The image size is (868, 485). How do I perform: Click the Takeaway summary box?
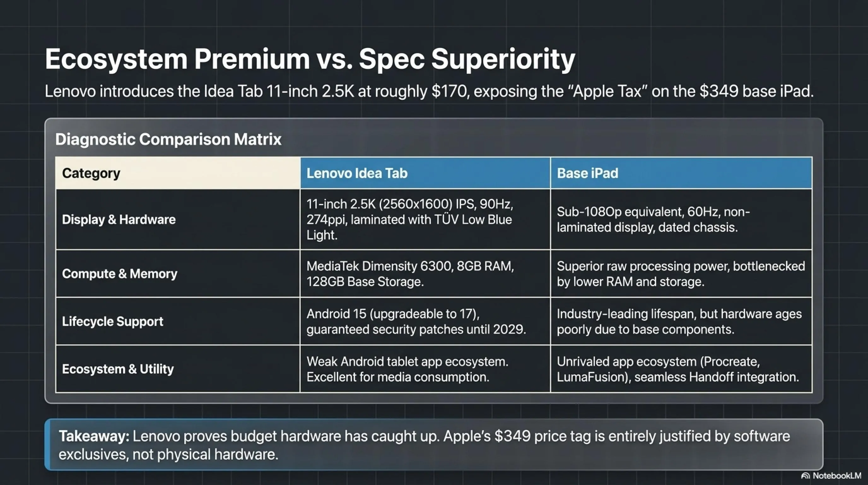point(434,445)
